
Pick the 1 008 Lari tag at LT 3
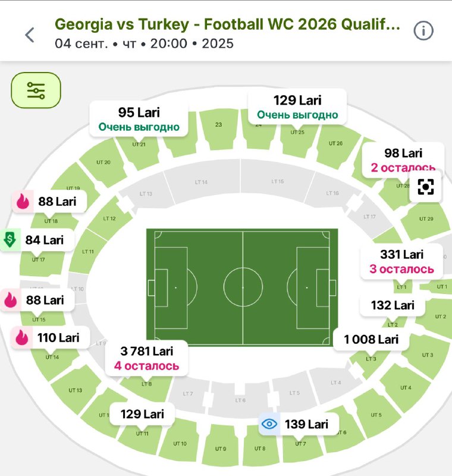(x=371, y=339)
